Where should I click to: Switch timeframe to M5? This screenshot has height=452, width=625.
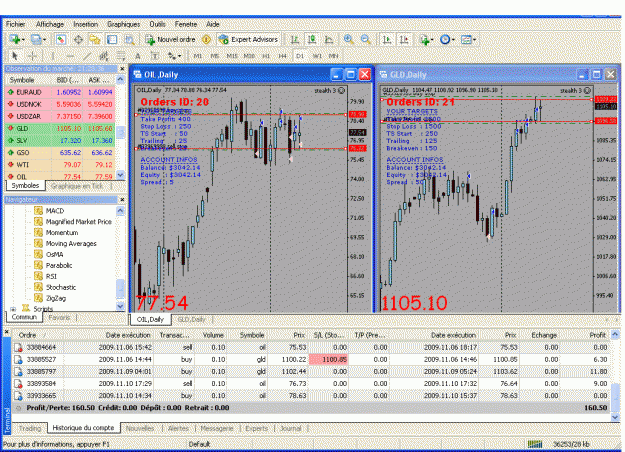coord(214,56)
